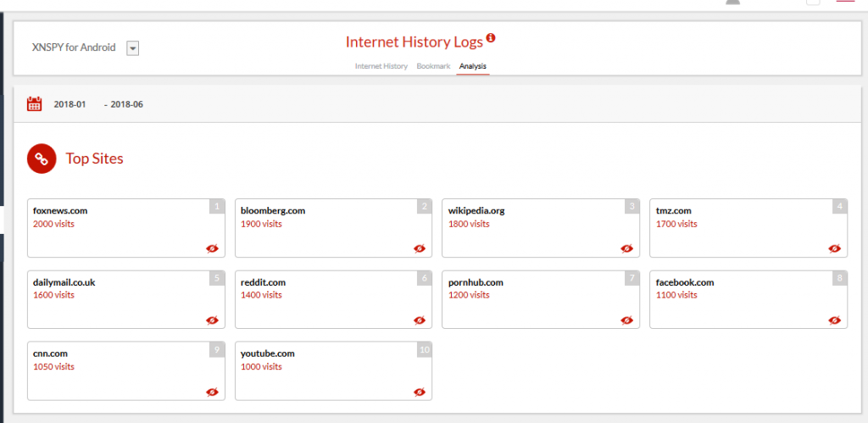Click the info icon beside Internet History Logs
Screen dimensions: 868x423
491,38
